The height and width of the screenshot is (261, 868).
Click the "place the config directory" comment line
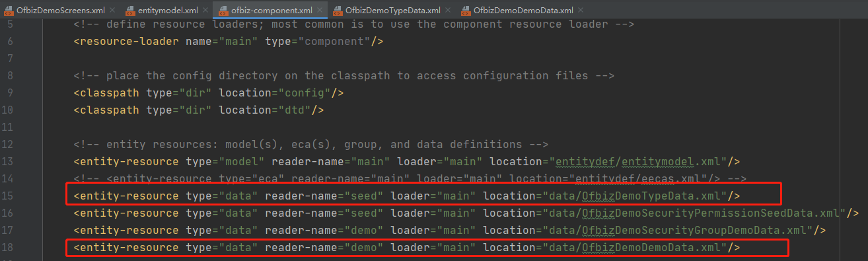(x=344, y=75)
